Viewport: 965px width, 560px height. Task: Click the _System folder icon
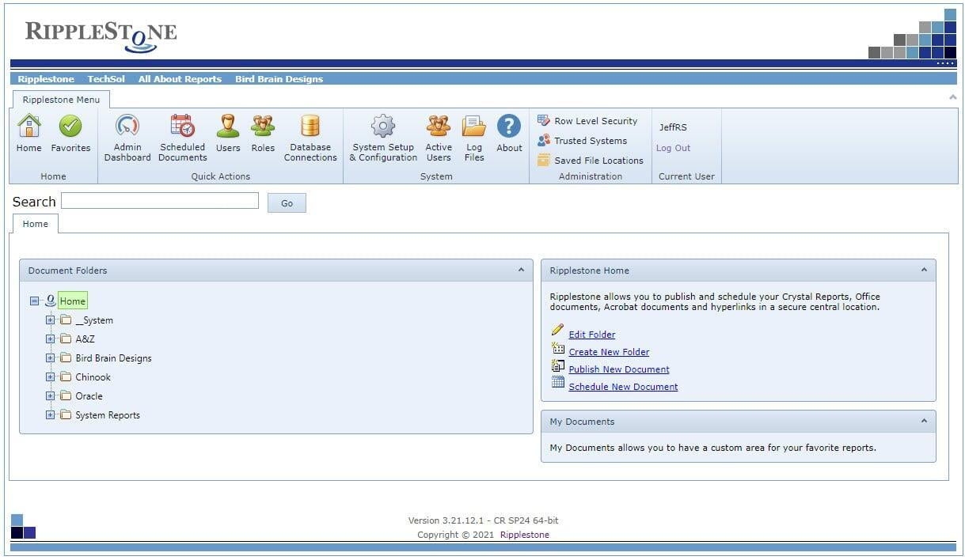pyautogui.click(x=66, y=320)
